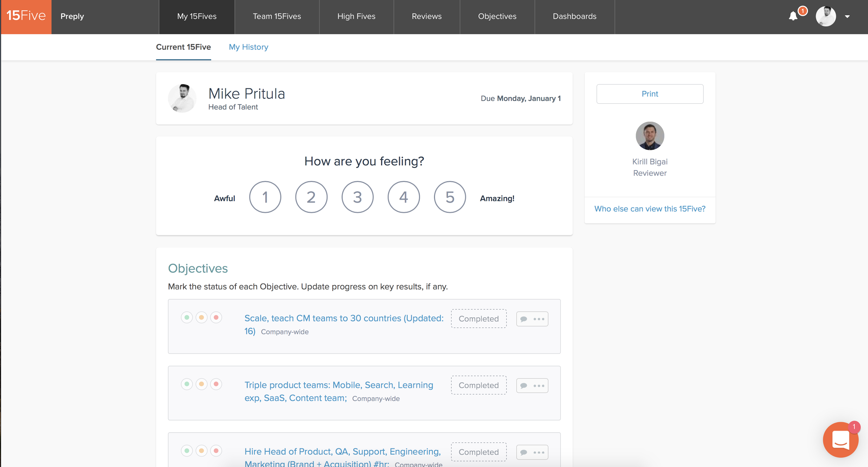Mark Hire Head of Product objective Completed
The height and width of the screenshot is (467, 868).
[x=478, y=452]
